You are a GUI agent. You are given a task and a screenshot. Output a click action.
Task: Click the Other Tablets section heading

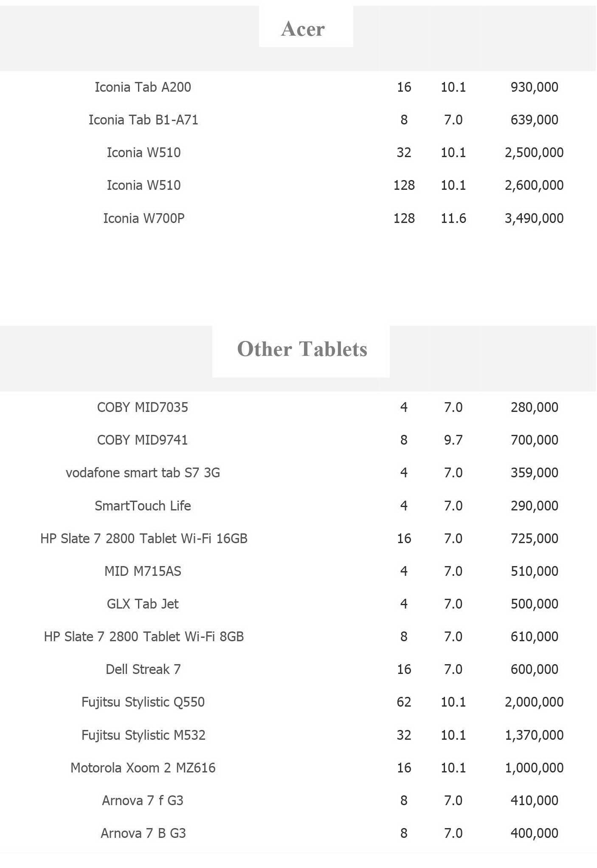pos(302,349)
